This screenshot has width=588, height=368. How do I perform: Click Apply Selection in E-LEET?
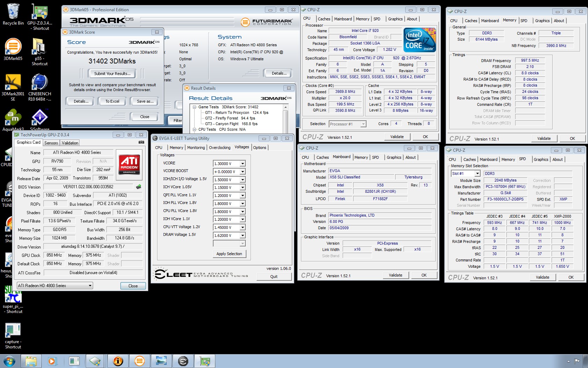229,254
